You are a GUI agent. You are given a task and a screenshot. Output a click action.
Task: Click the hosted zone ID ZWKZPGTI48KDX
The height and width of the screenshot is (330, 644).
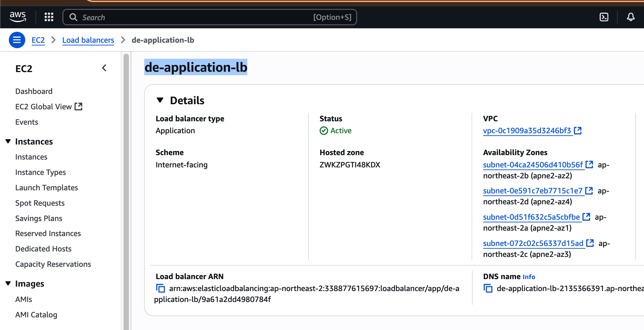point(350,165)
